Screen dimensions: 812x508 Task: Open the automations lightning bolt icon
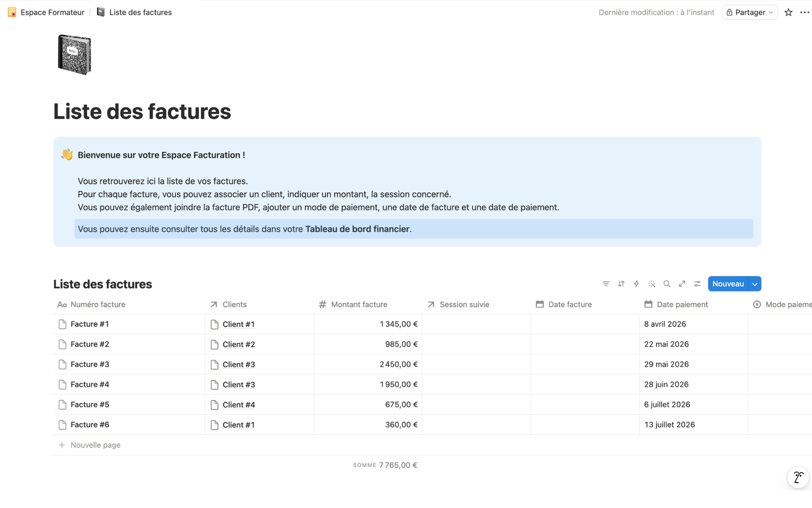pyautogui.click(x=636, y=284)
